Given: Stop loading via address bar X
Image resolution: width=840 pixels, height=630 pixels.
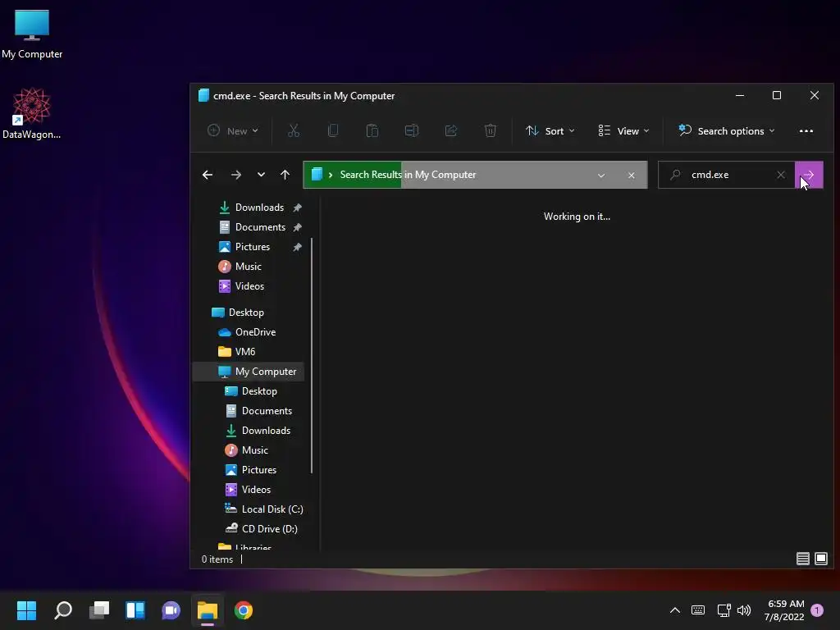Looking at the screenshot, I should click(x=631, y=176).
